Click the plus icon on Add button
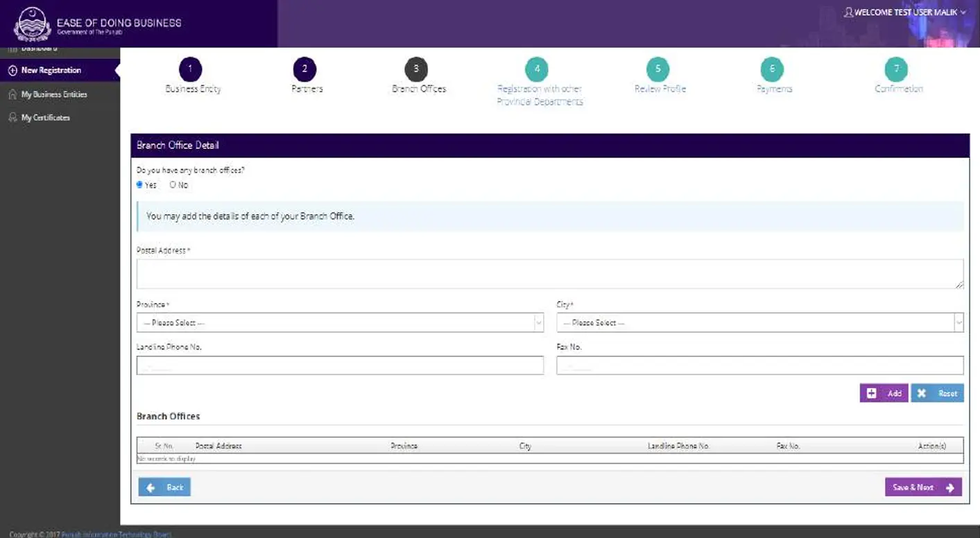 (x=872, y=393)
